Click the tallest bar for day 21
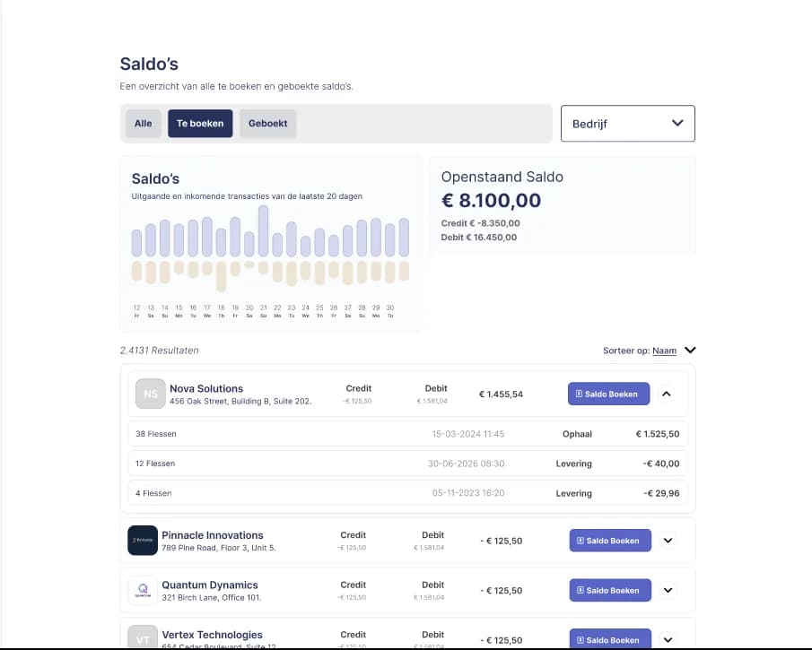812x650 pixels. coord(263,230)
